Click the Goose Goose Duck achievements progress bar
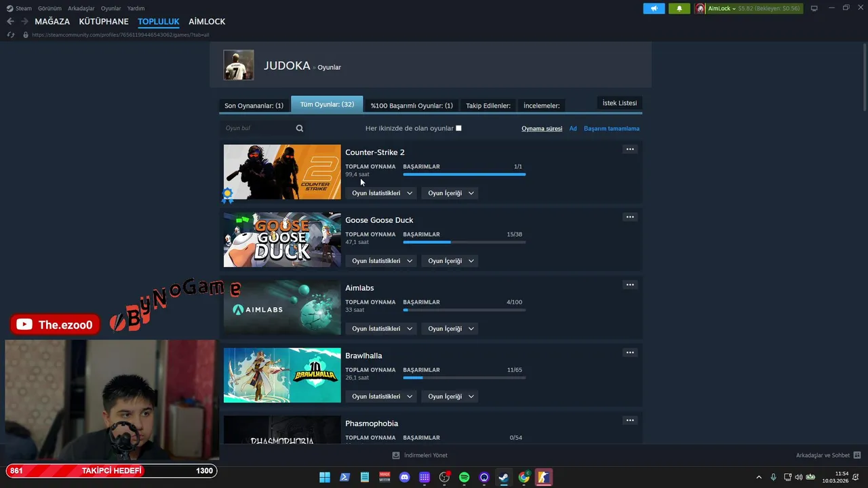868x488 pixels. pyautogui.click(x=464, y=242)
